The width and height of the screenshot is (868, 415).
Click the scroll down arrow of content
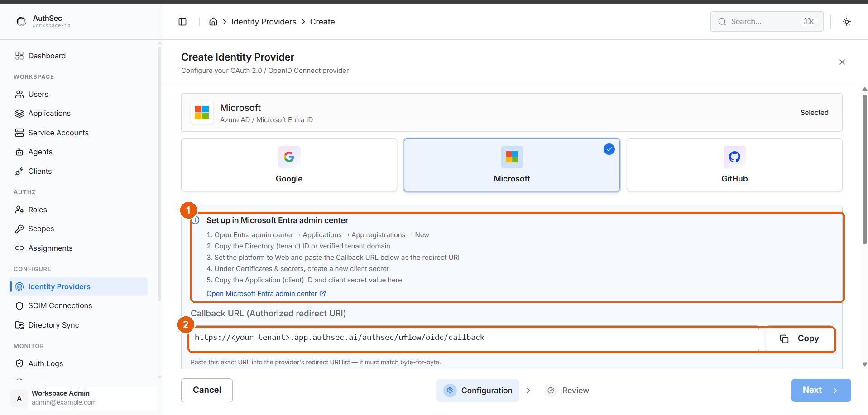click(864, 364)
